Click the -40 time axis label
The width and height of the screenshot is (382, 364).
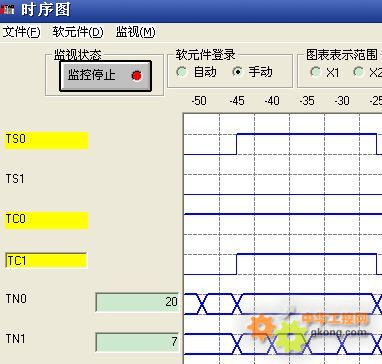(x=272, y=100)
